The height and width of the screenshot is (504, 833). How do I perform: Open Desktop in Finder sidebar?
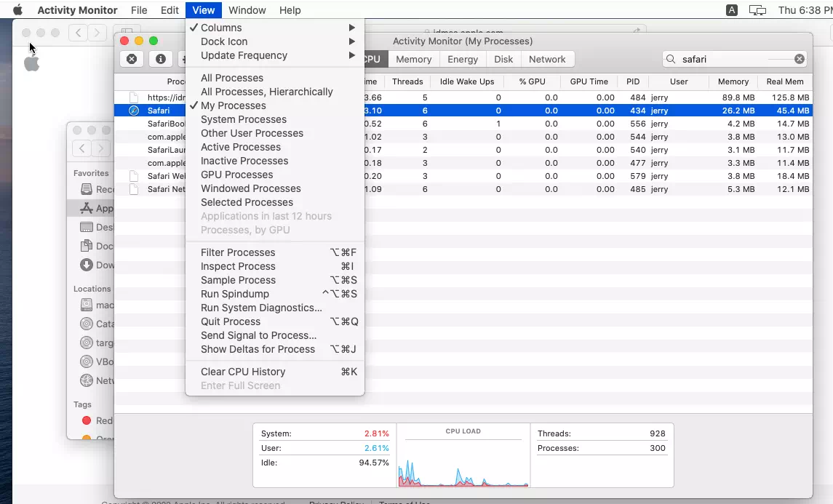coord(96,228)
